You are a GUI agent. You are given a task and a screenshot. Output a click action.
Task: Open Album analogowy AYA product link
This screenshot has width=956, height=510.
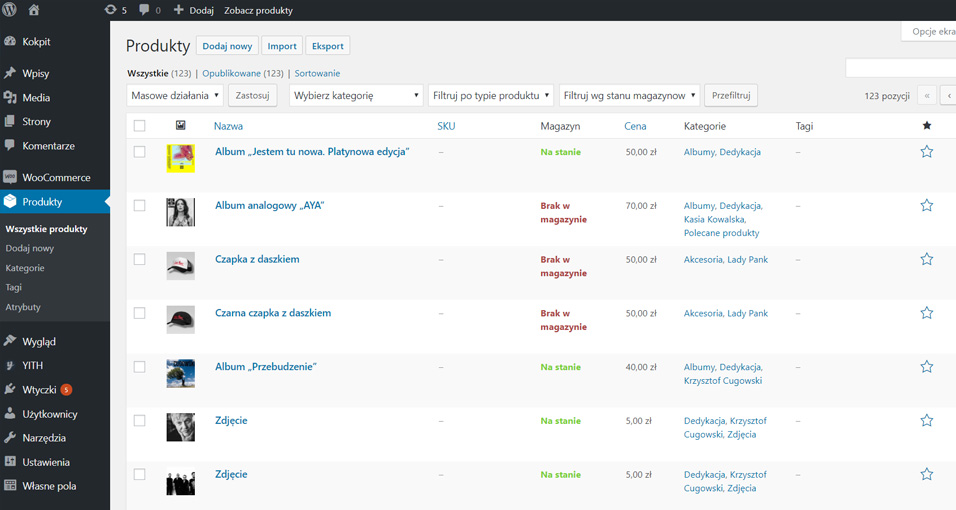click(x=269, y=206)
